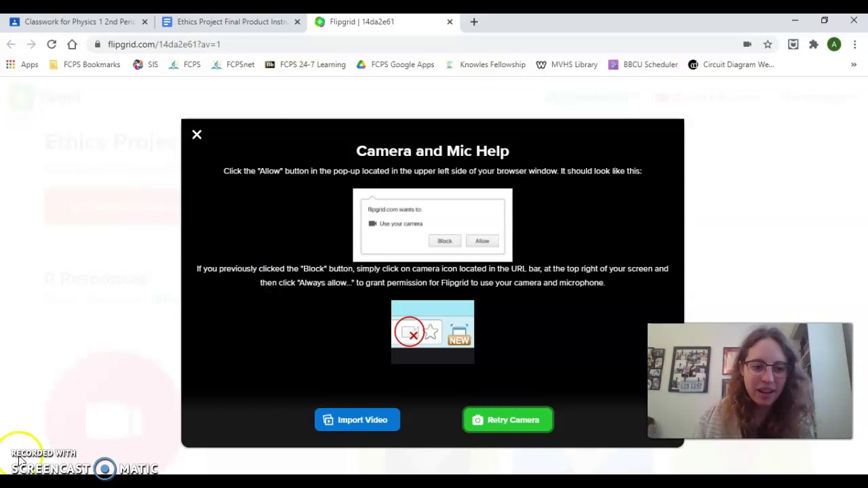The height and width of the screenshot is (488, 868).
Task: Open the Extensions puzzle icon
Action: [814, 44]
